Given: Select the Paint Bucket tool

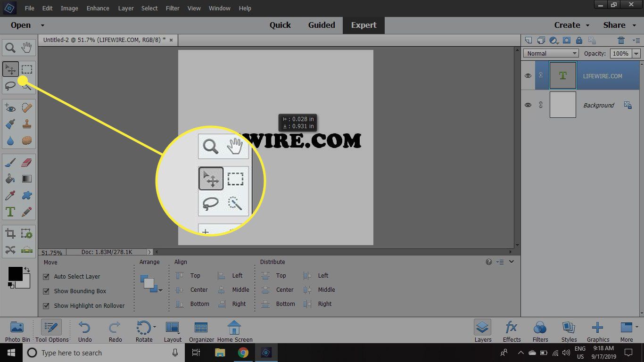Looking at the screenshot, I should 10,179.
